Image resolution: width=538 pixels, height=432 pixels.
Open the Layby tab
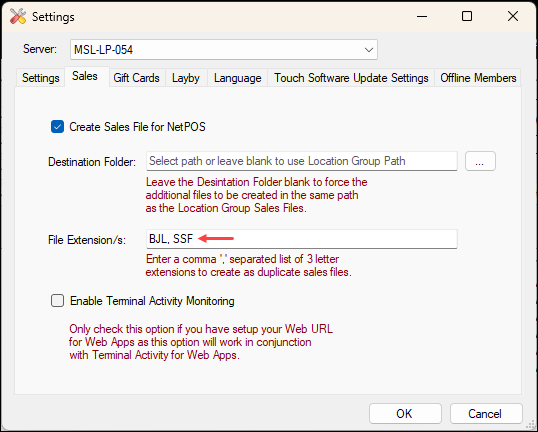click(186, 78)
